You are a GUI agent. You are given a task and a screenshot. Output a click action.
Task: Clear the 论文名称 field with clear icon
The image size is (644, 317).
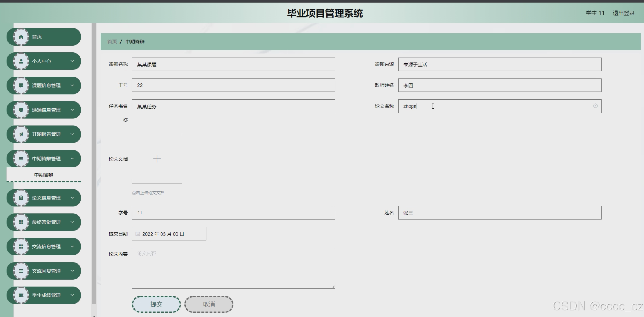595,106
